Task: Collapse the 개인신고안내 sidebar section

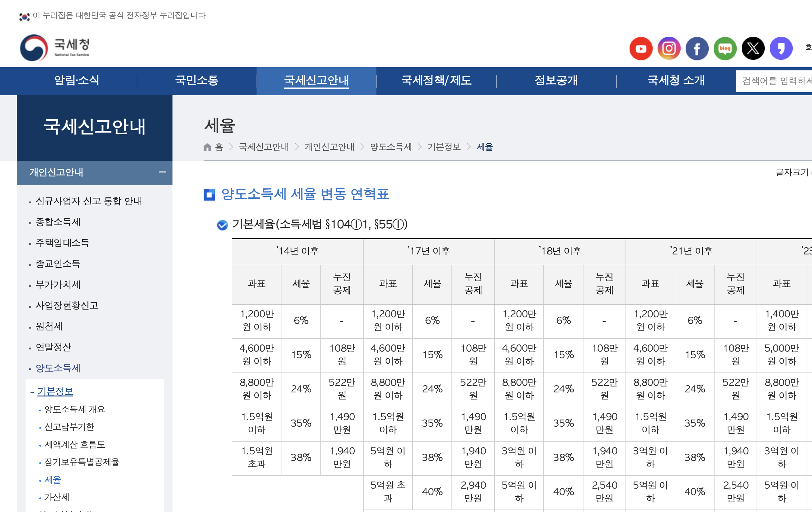Action: pos(162,172)
